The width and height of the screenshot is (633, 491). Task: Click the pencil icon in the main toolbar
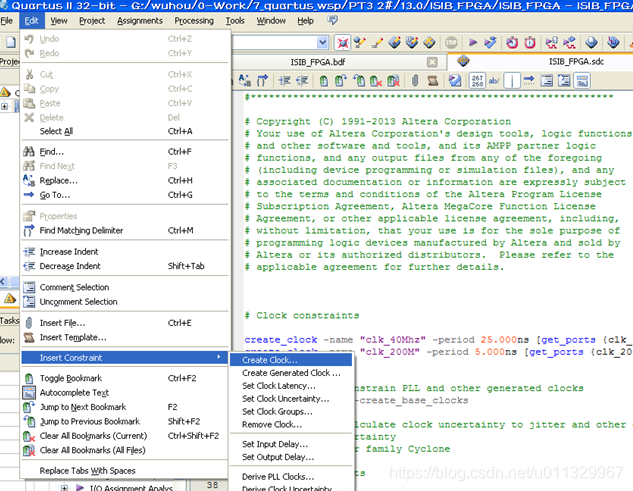(377, 42)
